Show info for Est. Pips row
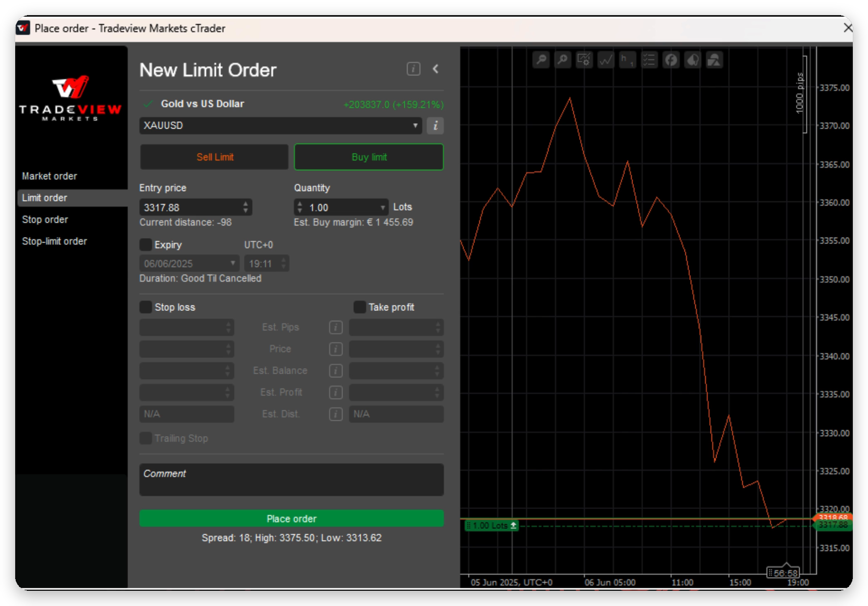Viewport: 868px width, 606px height. pos(335,328)
